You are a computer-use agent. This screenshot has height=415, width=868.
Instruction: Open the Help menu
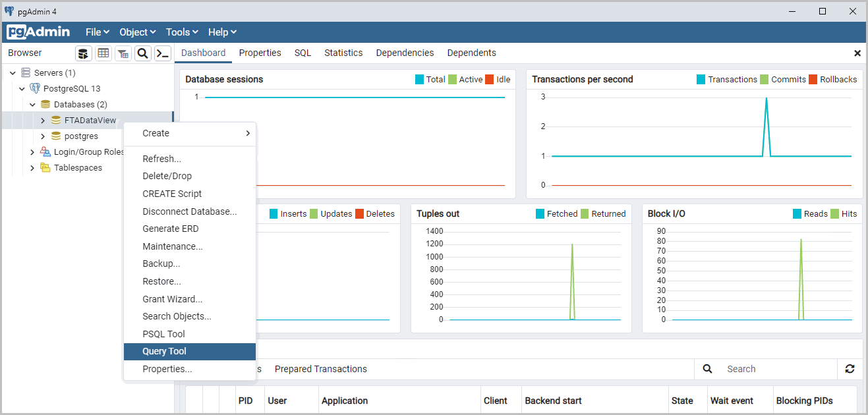pyautogui.click(x=222, y=32)
